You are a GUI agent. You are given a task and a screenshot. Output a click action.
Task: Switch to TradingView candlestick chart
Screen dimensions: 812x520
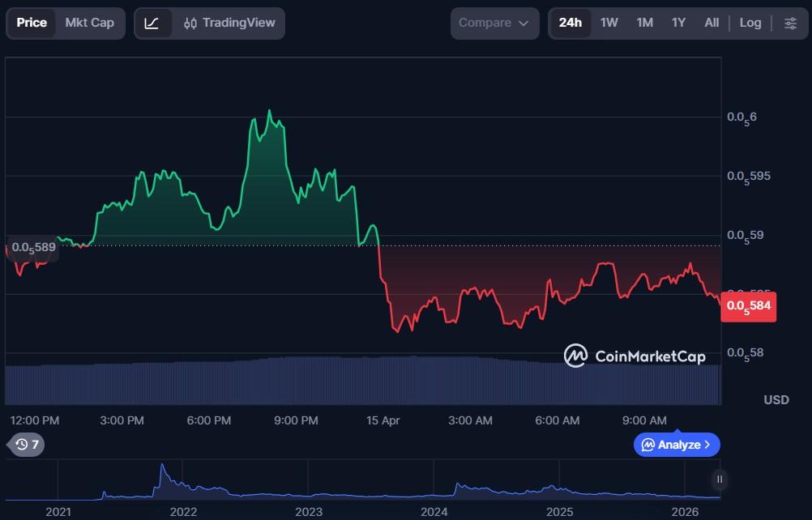click(x=229, y=23)
